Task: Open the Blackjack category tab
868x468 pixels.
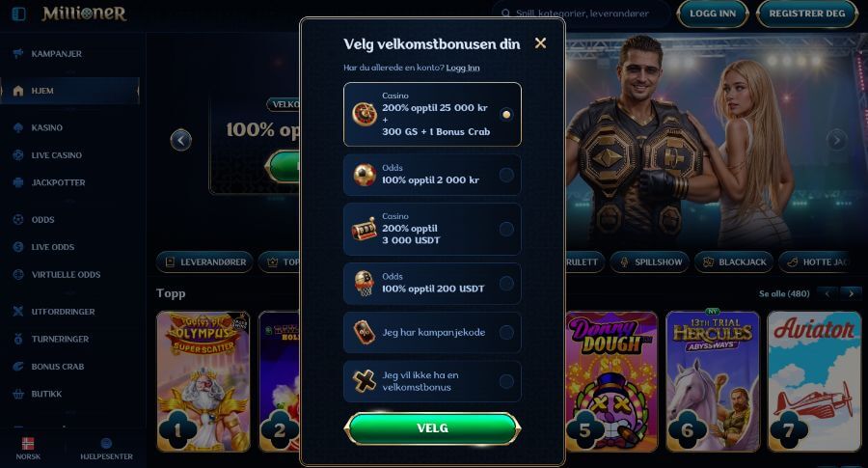Action: click(735, 262)
